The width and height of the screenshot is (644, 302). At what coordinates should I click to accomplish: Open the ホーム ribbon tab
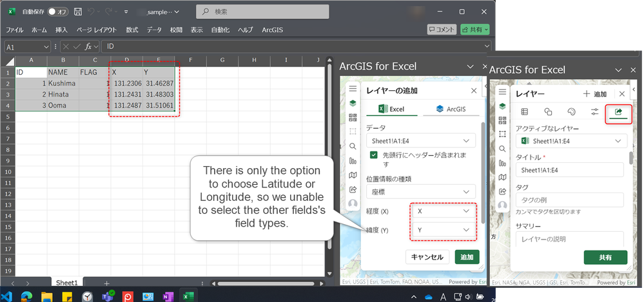click(x=39, y=30)
